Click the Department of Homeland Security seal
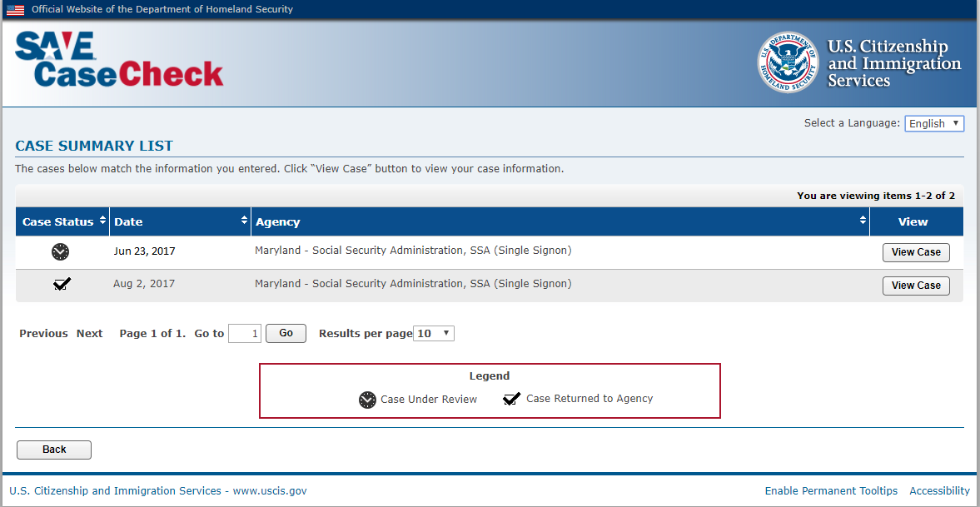 788,62
